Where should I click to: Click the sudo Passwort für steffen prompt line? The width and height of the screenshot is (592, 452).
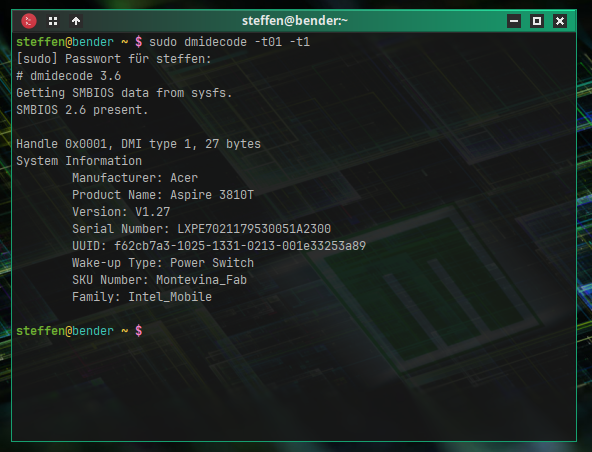coord(114,59)
